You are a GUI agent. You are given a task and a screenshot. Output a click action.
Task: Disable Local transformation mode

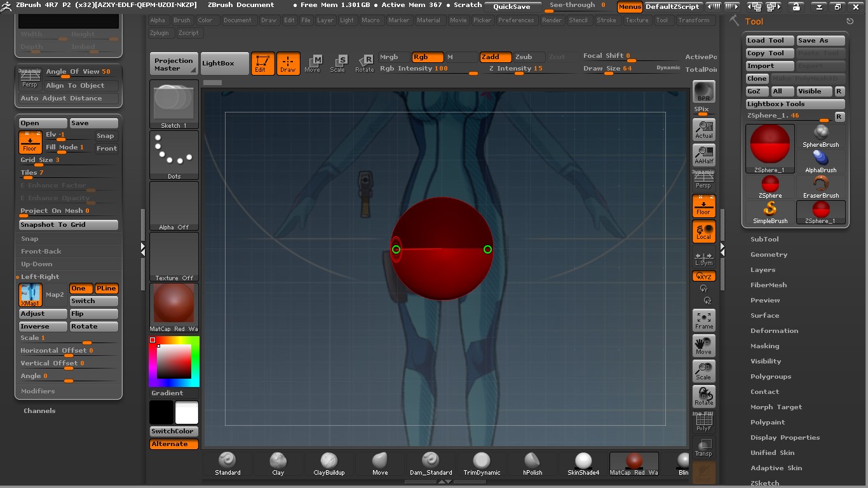(703, 231)
